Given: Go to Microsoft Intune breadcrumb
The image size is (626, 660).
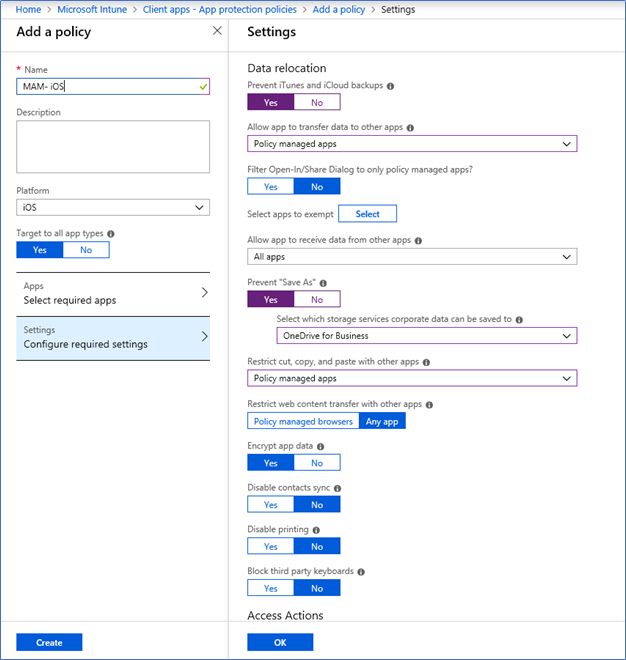Looking at the screenshot, I should (92, 10).
